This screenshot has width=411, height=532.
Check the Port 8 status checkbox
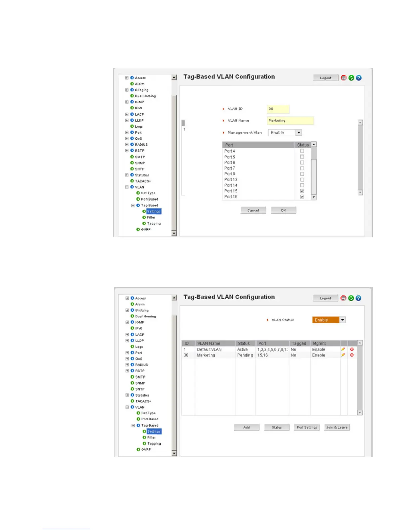tap(302, 174)
